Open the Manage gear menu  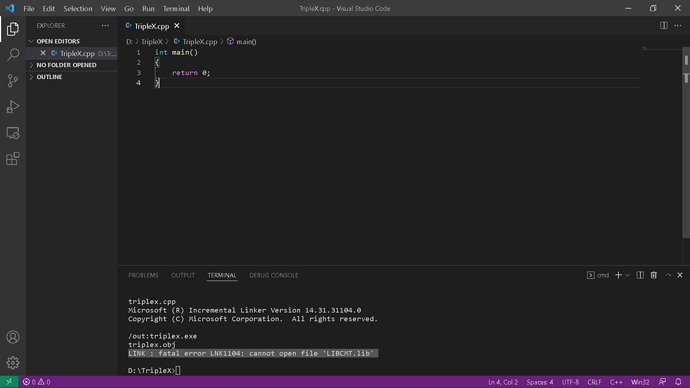pos(13,363)
